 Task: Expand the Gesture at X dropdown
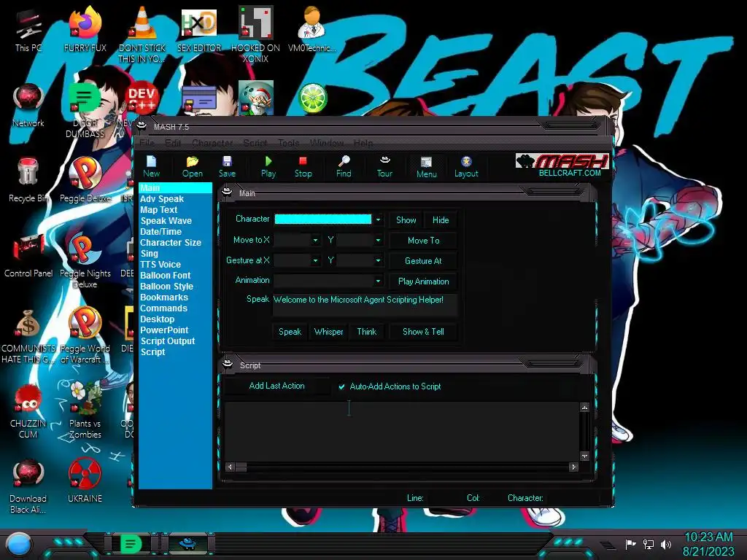pyautogui.click(x=315, y=260)
